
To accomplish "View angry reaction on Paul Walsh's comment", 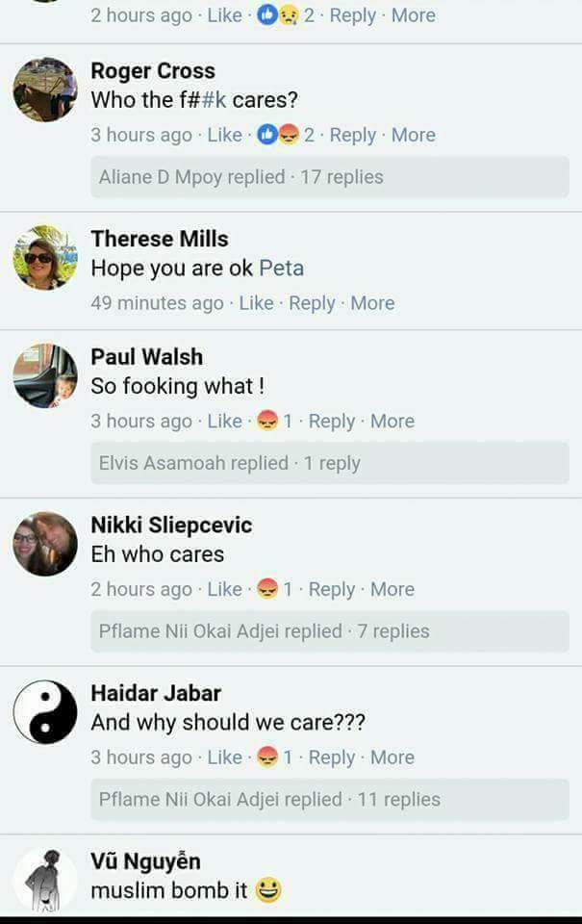I will [274, 421].
